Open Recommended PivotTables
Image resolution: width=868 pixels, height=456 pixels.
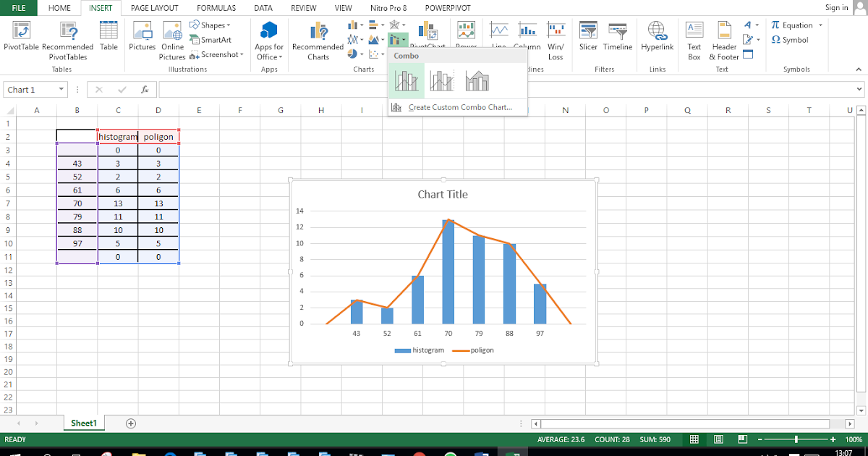pos(69,41)
